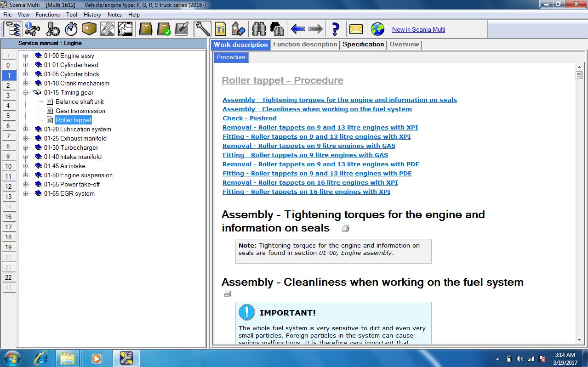The width and height of the screenshot is (588, 367).
Task: Switch to the Specification tab
Action: (x=363, y=45)
